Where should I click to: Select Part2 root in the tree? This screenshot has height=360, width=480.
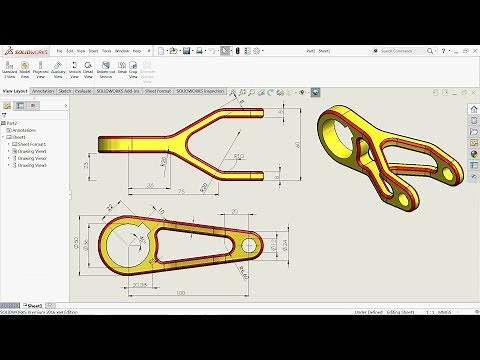click(9, 123)
